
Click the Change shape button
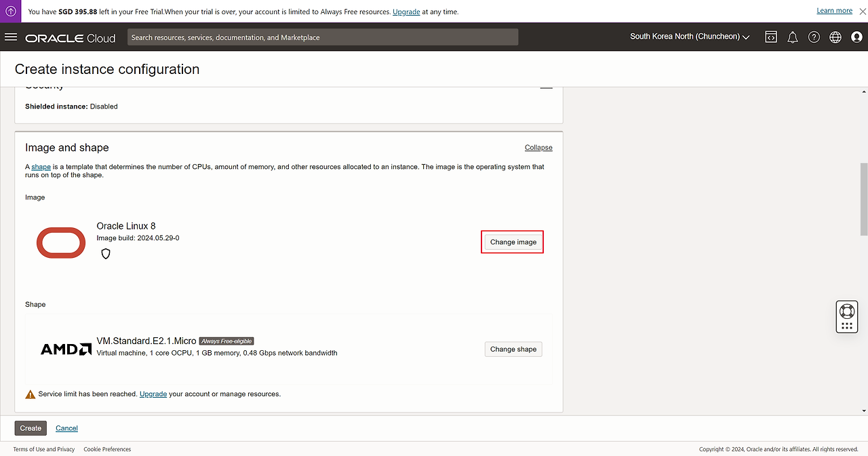pos(513,349)
